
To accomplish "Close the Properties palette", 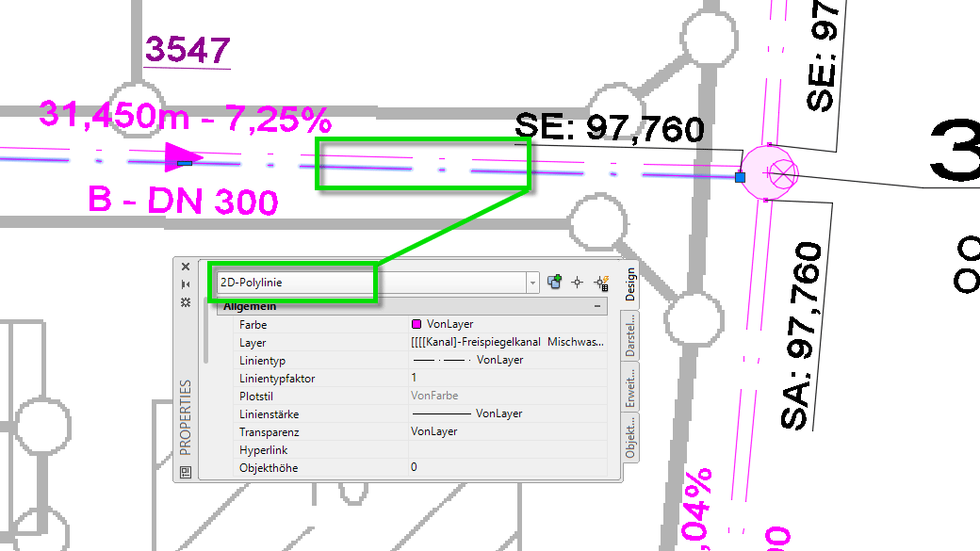I will pos(186,267).
